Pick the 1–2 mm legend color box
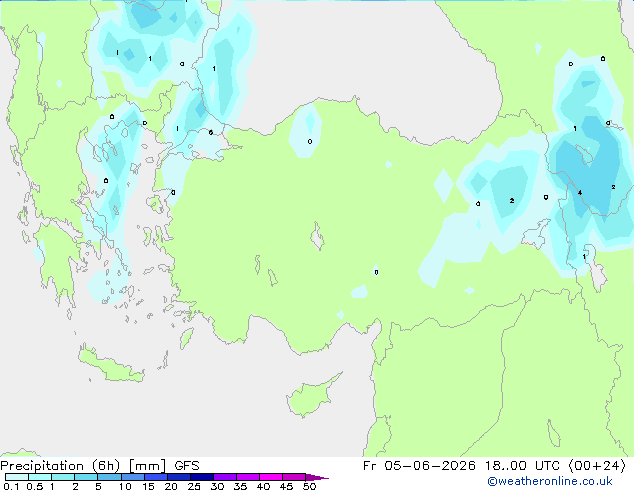 click(x=63, y=477)
